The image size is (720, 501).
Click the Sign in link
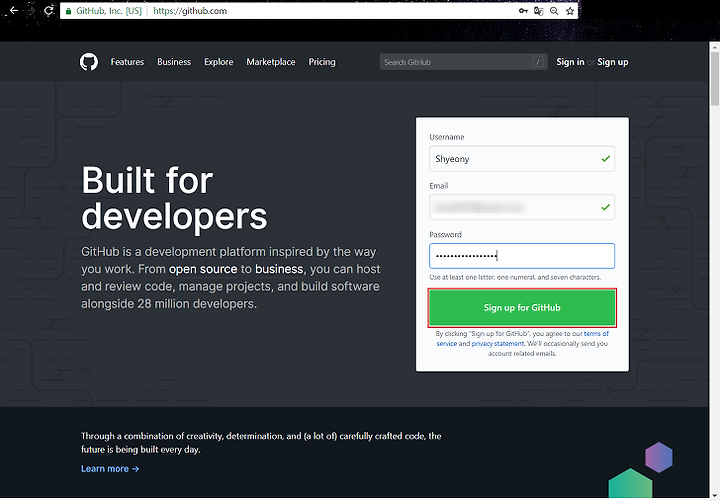pos(570,62)
